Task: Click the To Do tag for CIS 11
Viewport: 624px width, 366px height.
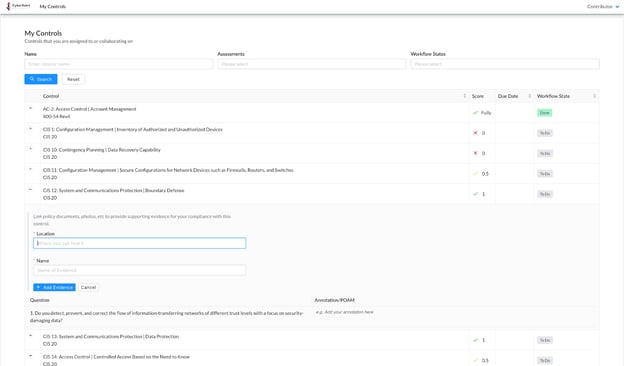Action: 545,174
